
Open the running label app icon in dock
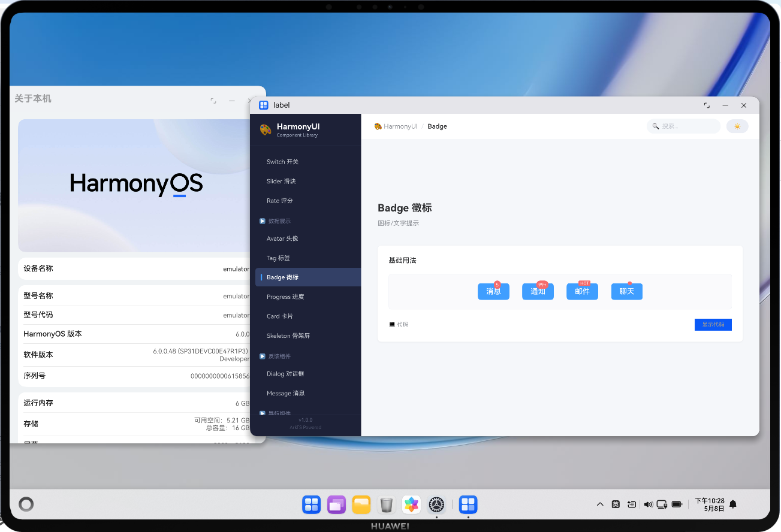pyautogui.click(x=468, y=504)
